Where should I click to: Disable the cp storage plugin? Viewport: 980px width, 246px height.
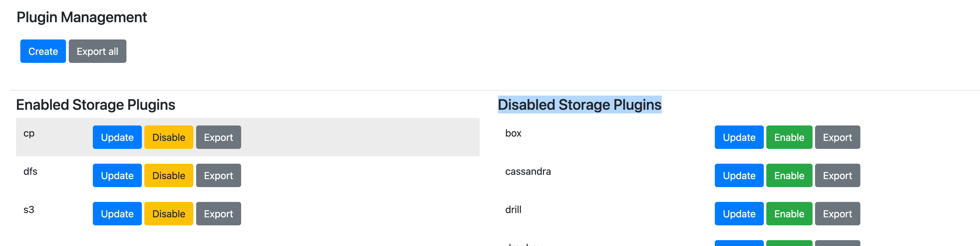click(169, 137)
